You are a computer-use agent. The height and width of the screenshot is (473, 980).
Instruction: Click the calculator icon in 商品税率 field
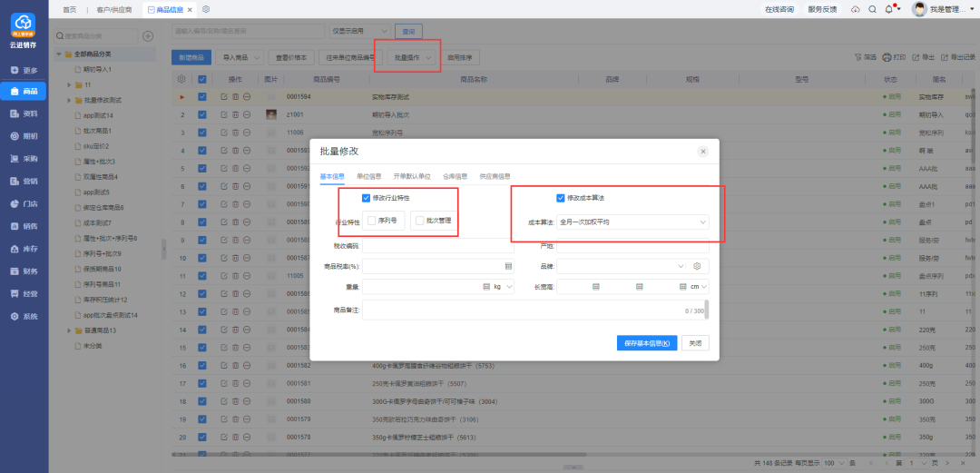(508, 267)
